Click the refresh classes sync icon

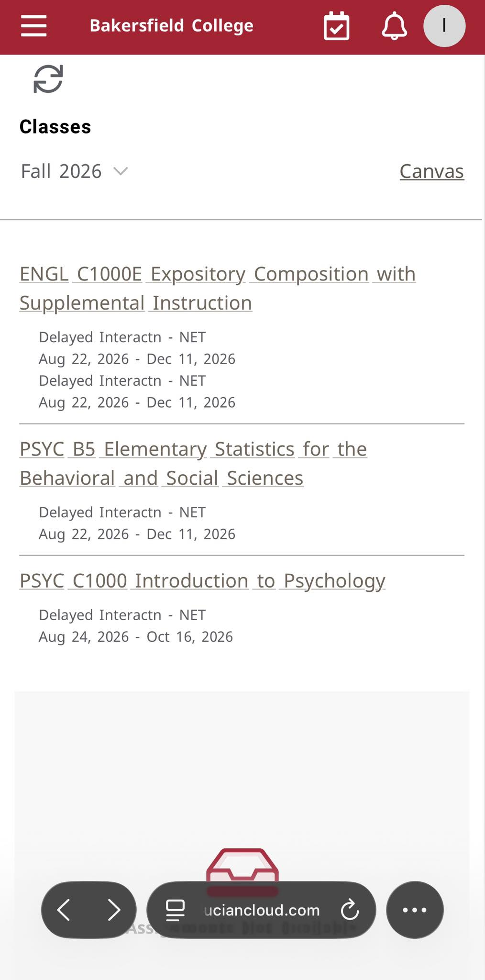(48, 79)
